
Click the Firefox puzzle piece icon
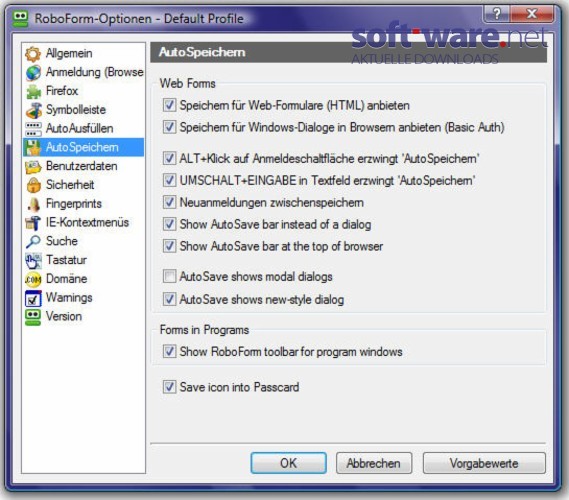33,91
